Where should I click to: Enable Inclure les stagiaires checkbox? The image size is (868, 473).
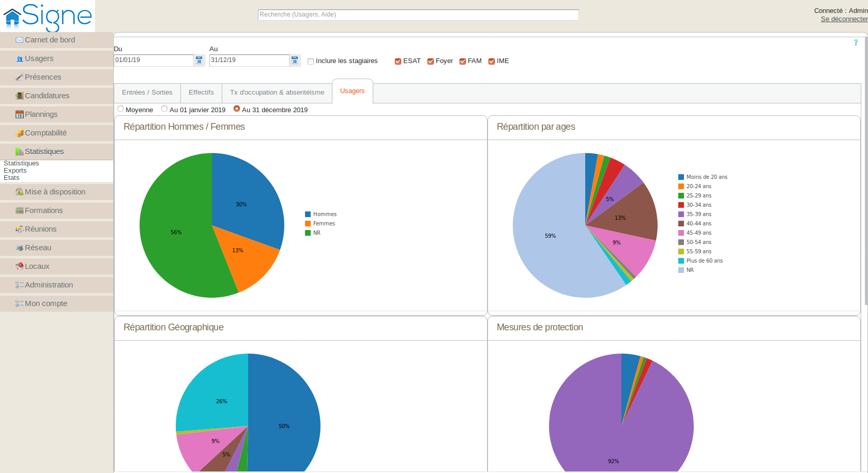311,62
